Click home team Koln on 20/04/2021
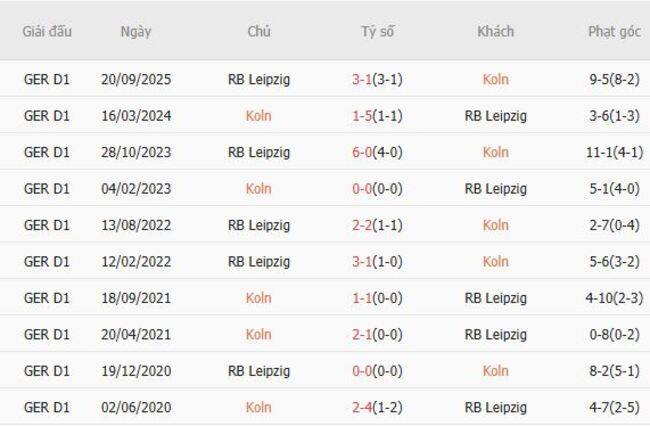 (258, 334)
